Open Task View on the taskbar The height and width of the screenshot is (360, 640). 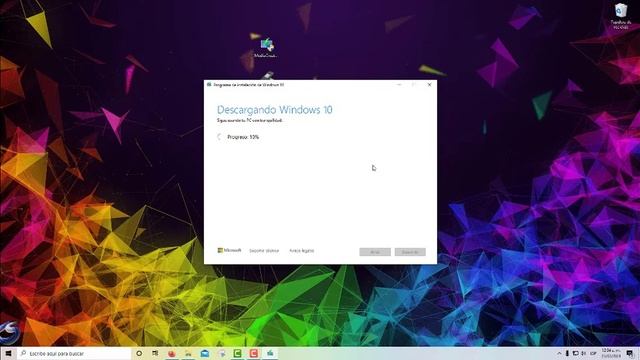click(x=155, y=353)
